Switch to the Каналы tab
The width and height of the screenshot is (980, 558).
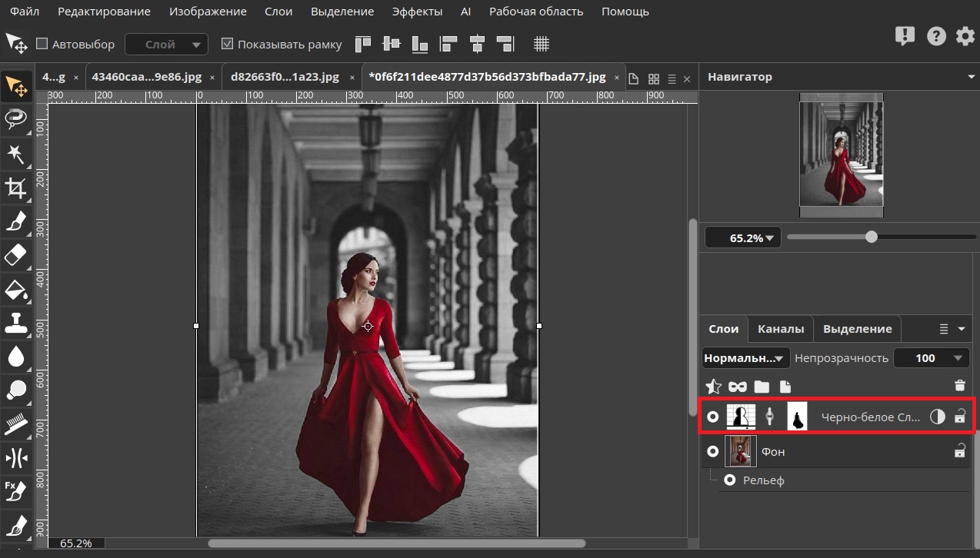point(780,329)
